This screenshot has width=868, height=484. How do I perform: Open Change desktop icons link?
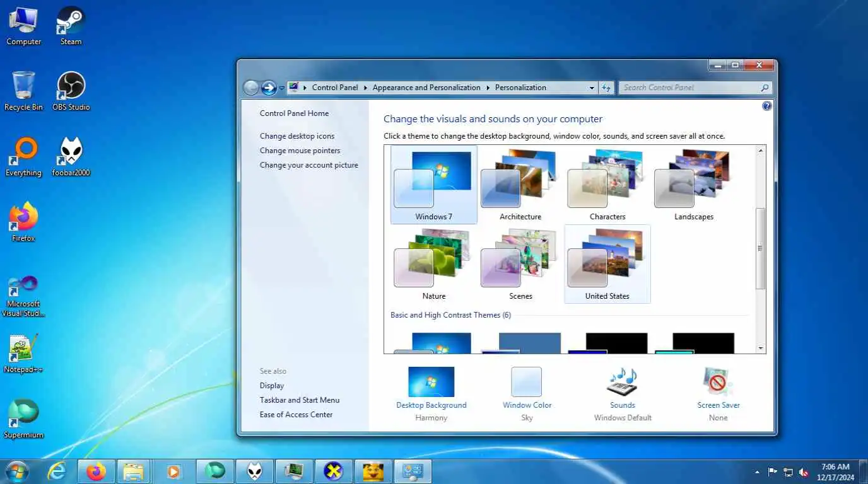coord(297,136)
